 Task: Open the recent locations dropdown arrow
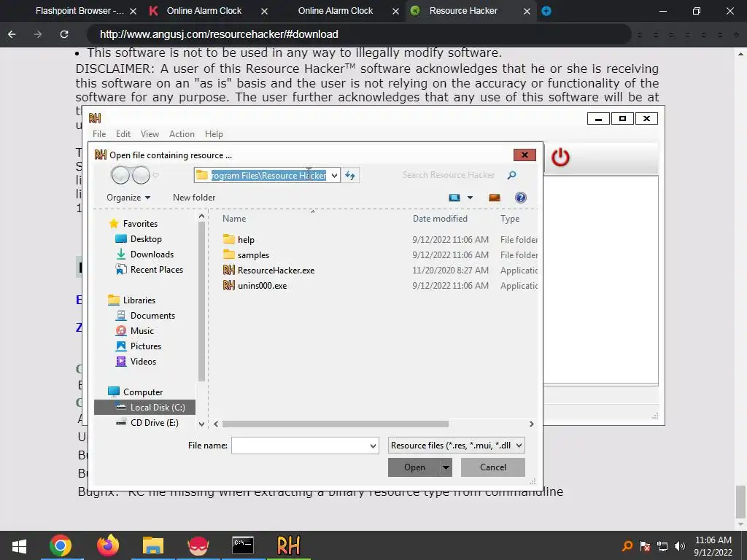[155, 175]
